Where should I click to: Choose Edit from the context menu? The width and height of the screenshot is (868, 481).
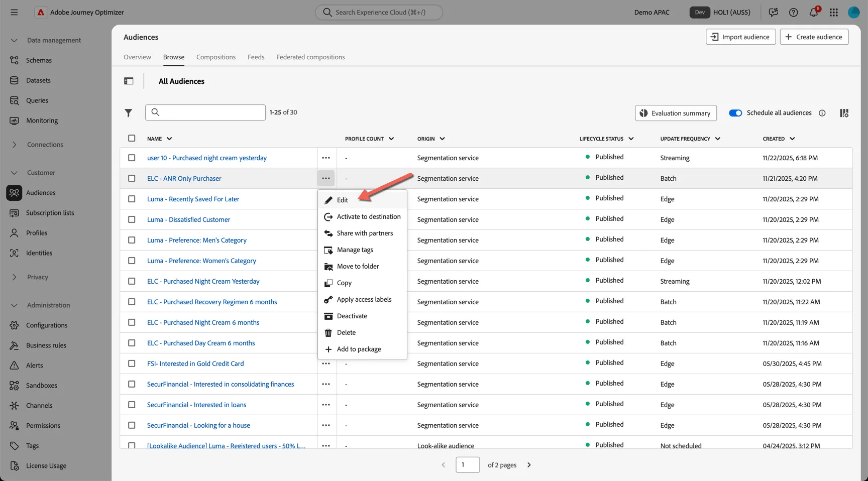pos(362,200)
